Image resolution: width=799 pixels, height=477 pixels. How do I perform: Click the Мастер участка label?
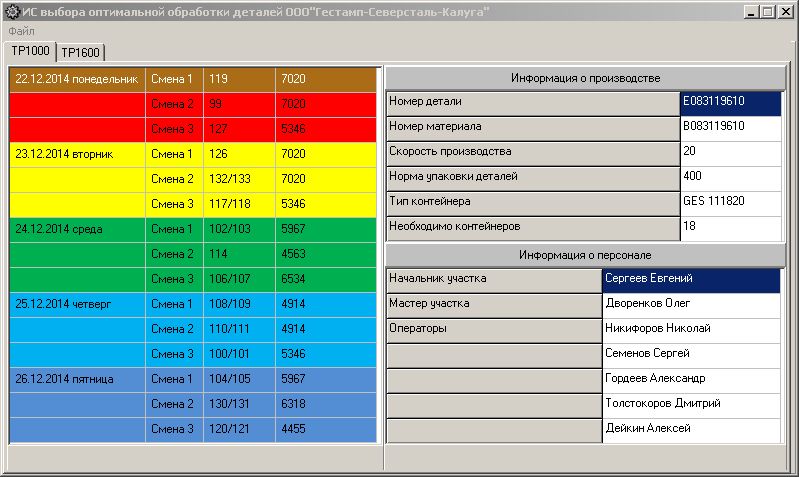(494, 306)
